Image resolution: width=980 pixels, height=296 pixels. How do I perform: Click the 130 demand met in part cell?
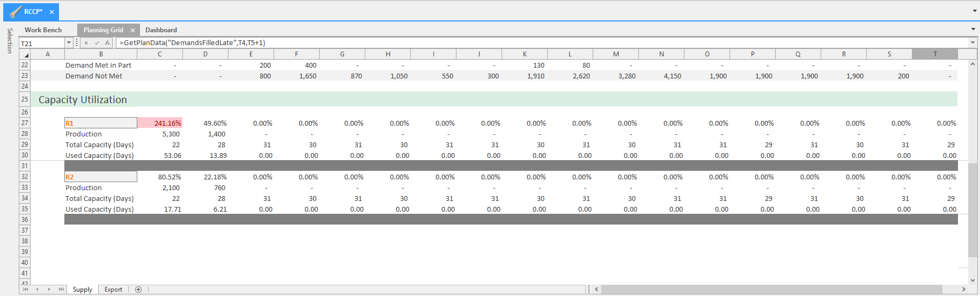[525, 65]
